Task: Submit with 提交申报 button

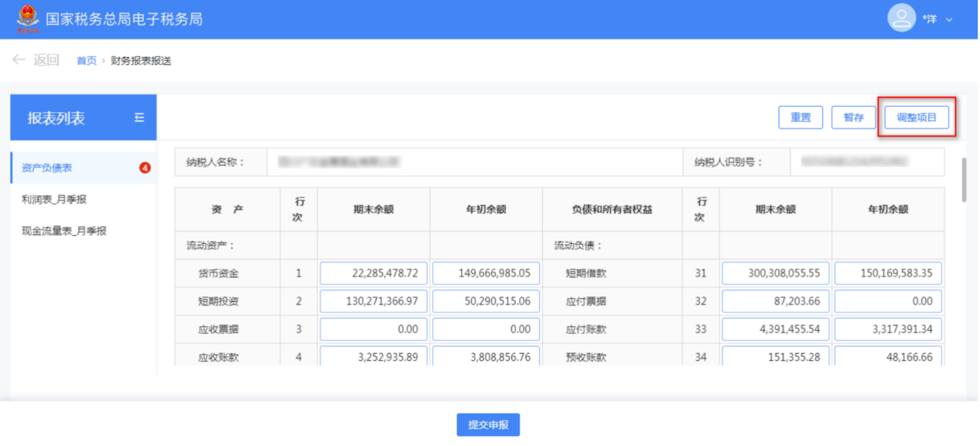Action: [x=488, y=424]
